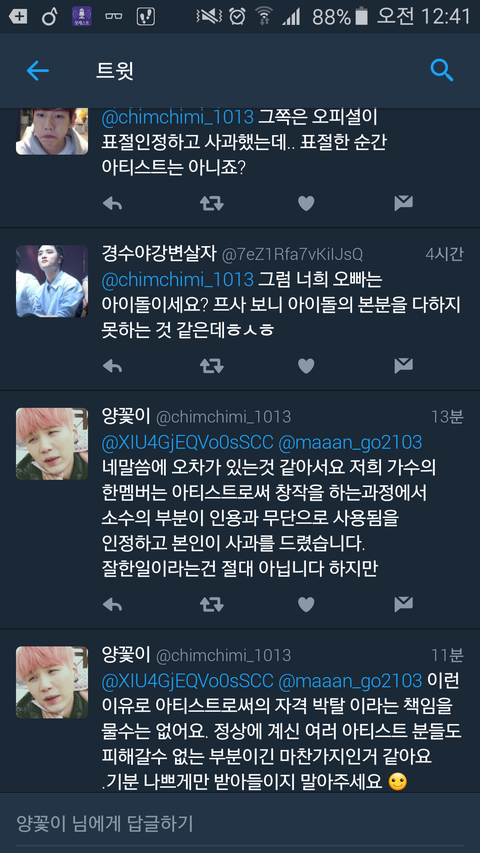Open the alarm clock status bar icon
This screenshot has height=853, width=480.
(x=237, y=16)
